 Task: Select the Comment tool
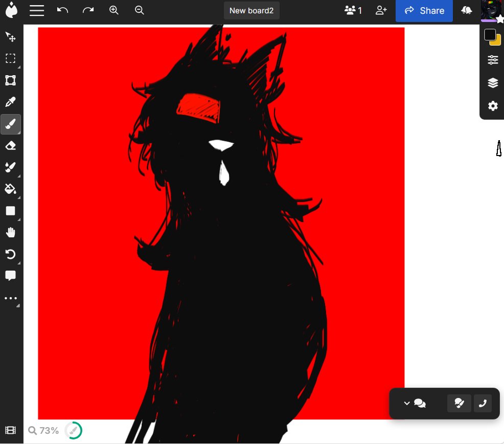point(11,276)
